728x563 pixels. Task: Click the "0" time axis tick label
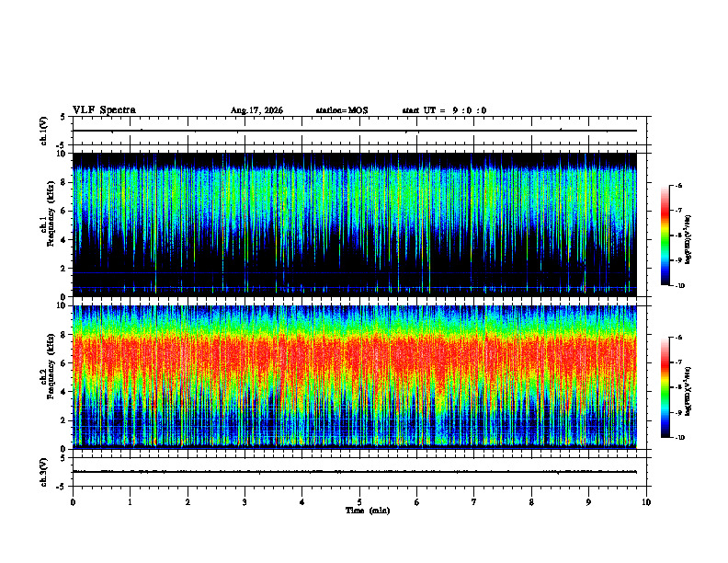point(73,502)
